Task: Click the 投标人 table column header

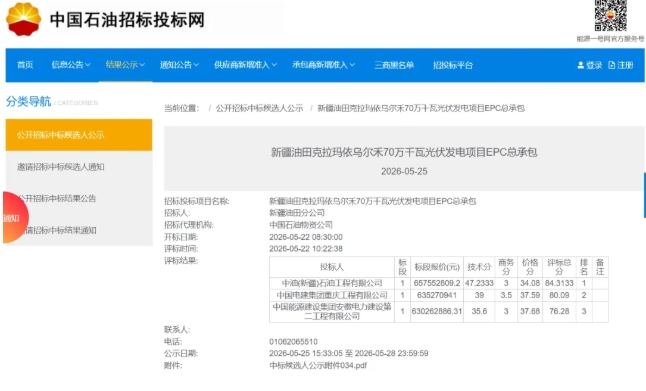Action: [x=332, y=267]
